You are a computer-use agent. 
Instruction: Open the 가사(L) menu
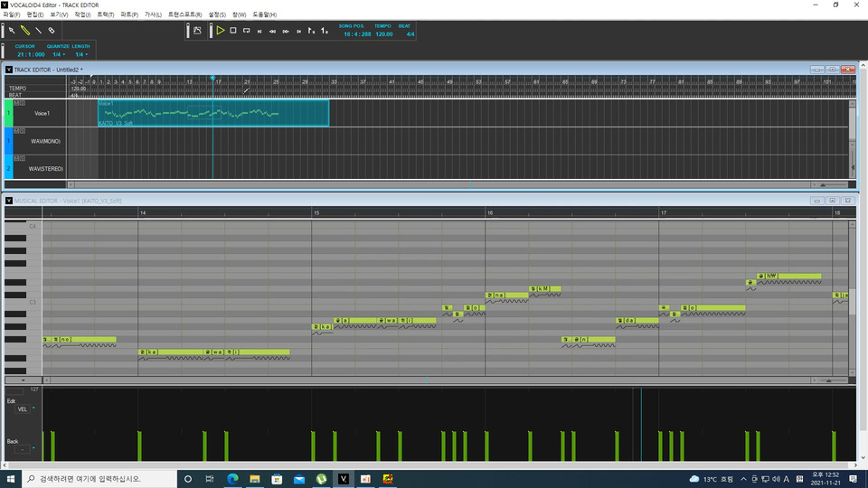[153, 14]
